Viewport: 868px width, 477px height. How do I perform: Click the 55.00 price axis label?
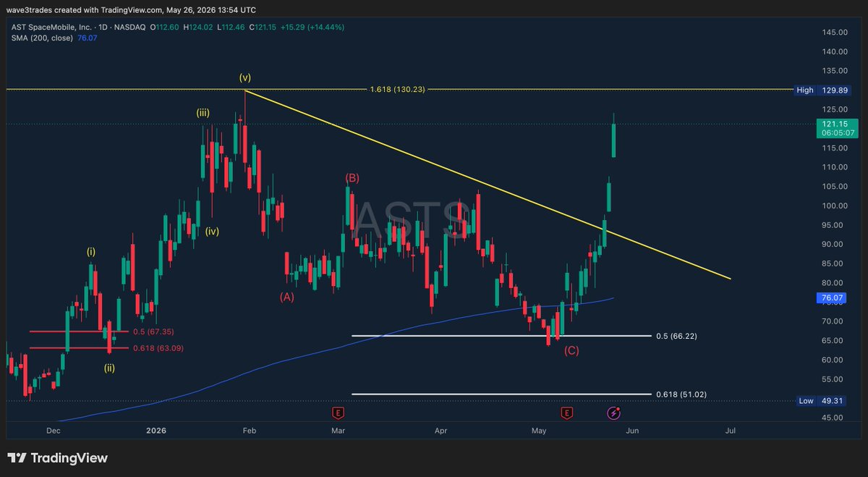(x=834, y=379)
